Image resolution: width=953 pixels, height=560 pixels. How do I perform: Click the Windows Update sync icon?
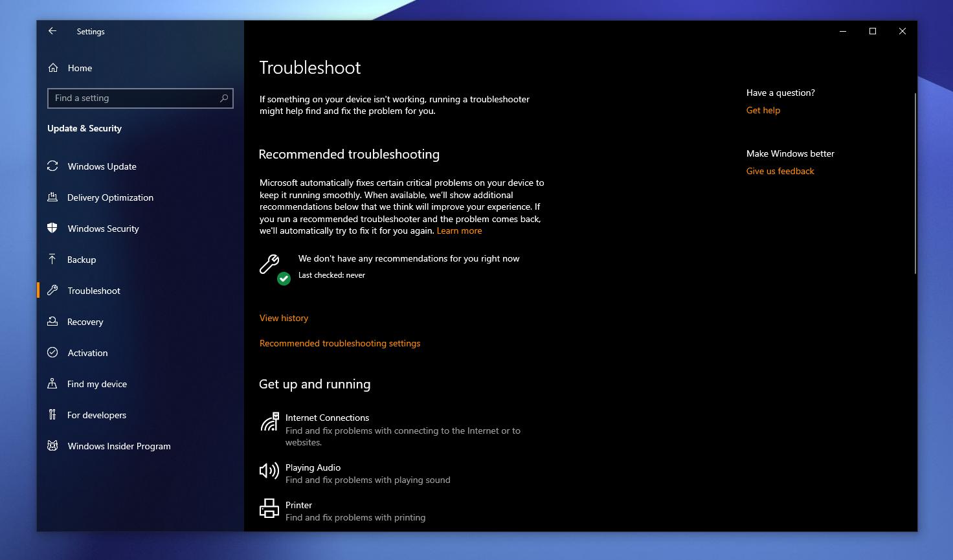tap(52, 166)
